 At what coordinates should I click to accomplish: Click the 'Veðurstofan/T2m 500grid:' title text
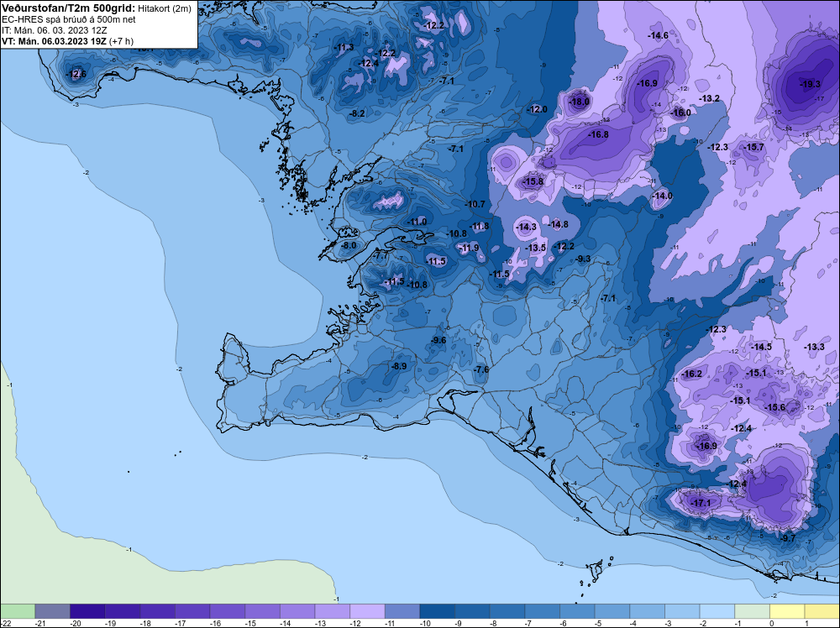(69, 8)
